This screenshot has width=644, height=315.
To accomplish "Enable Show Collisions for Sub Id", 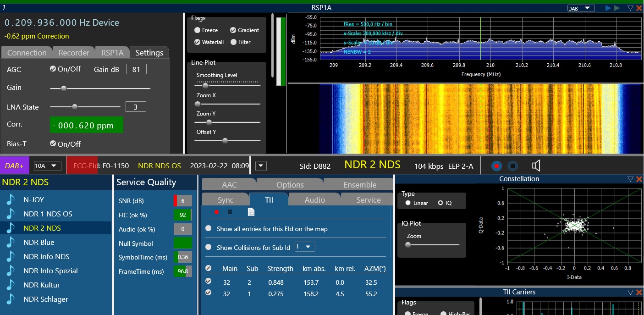I will click(209, 247).
